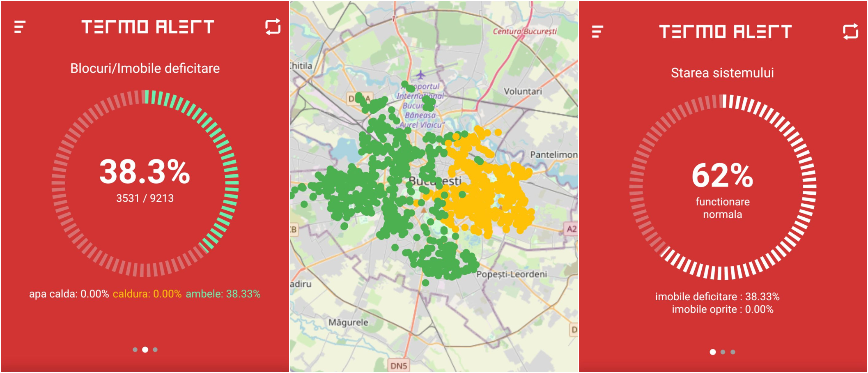Viewport: 868px width, 373px height.
Task: Open hamburger menu on Starea sistemului screen
Action: (x=597, y=32)
